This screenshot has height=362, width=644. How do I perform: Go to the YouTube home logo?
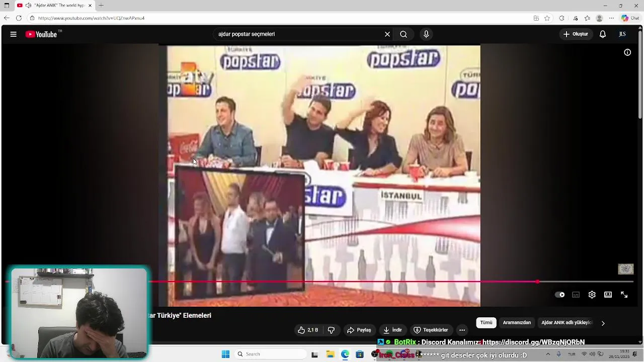click(41, 34)
